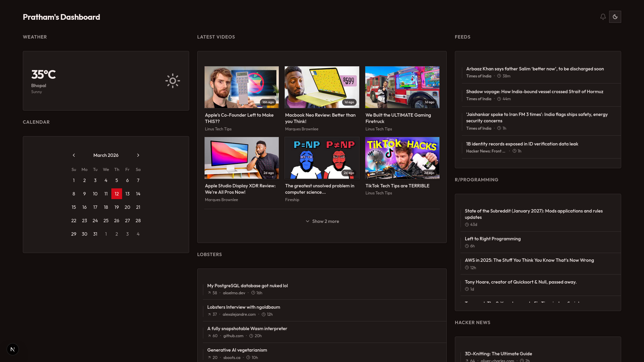The image size is (644, 362).
Task: Open Arbaaz Khan feed article
Action: pyautogui.click(x=535, y=69)
